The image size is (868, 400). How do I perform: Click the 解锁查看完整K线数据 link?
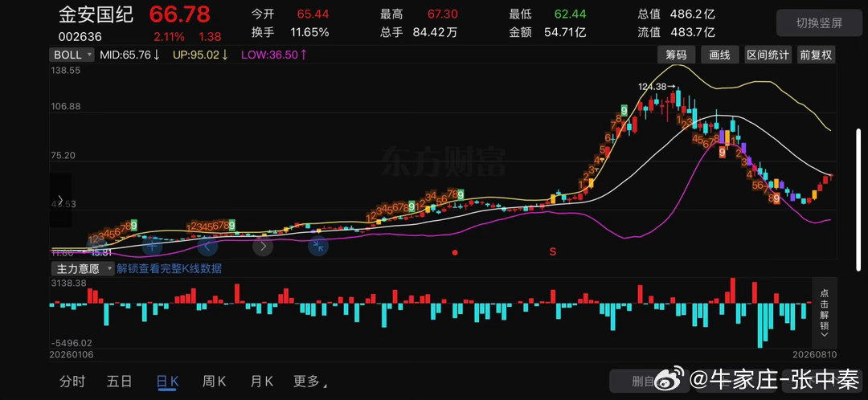170,269
